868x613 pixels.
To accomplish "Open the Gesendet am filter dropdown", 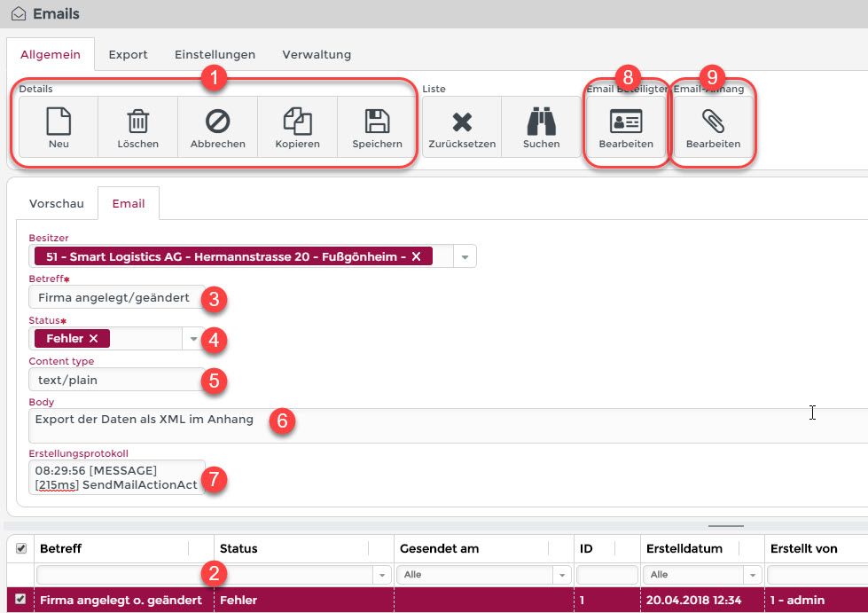I will pyautogui.click(x=560, y=575).
